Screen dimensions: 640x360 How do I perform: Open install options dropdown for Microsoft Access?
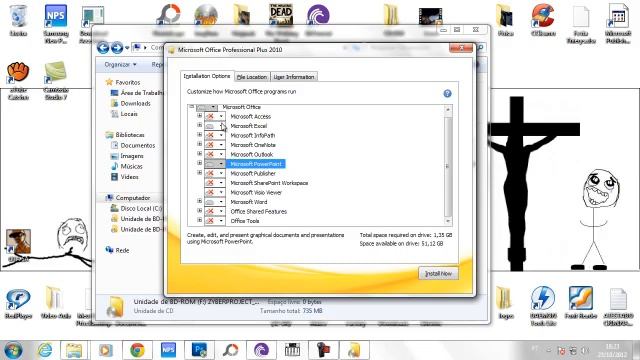[215, 116]
